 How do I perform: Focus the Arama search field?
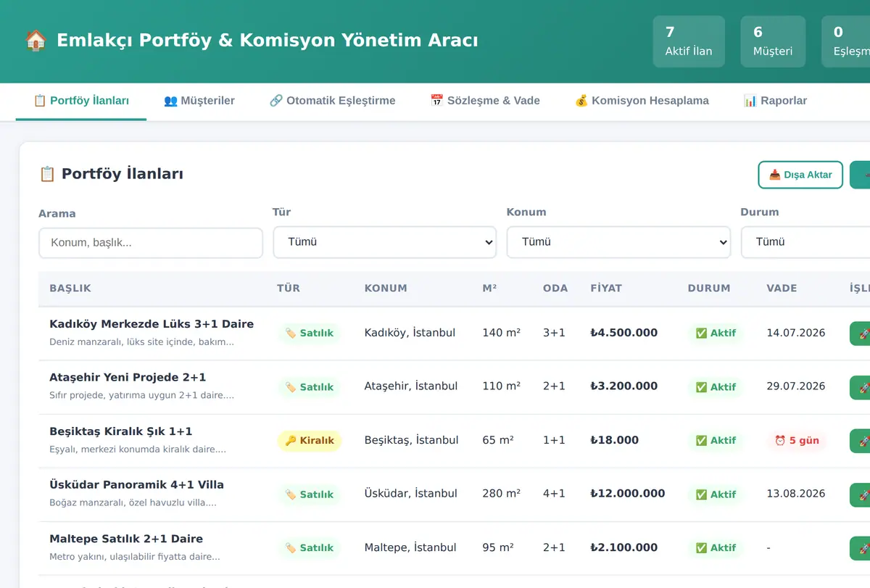coord(151,243)
